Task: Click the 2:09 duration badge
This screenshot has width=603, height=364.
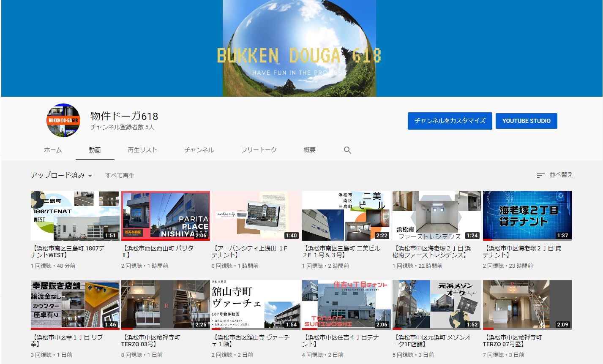Action: click(562, 325)
